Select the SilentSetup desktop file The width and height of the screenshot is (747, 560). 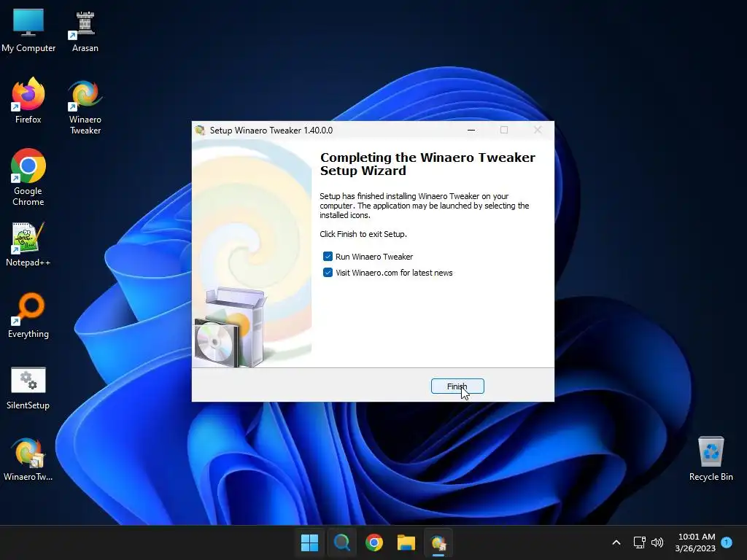tap(28, 388)
